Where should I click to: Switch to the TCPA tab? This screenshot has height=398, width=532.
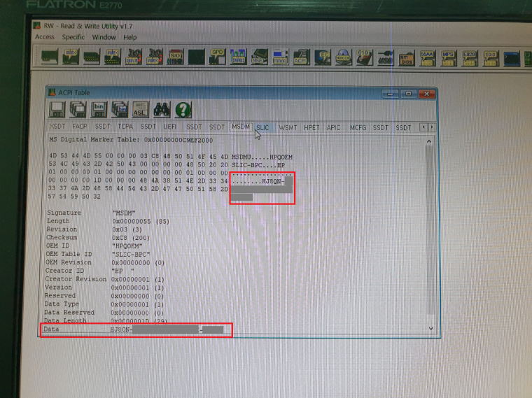(x=125, y=126)
